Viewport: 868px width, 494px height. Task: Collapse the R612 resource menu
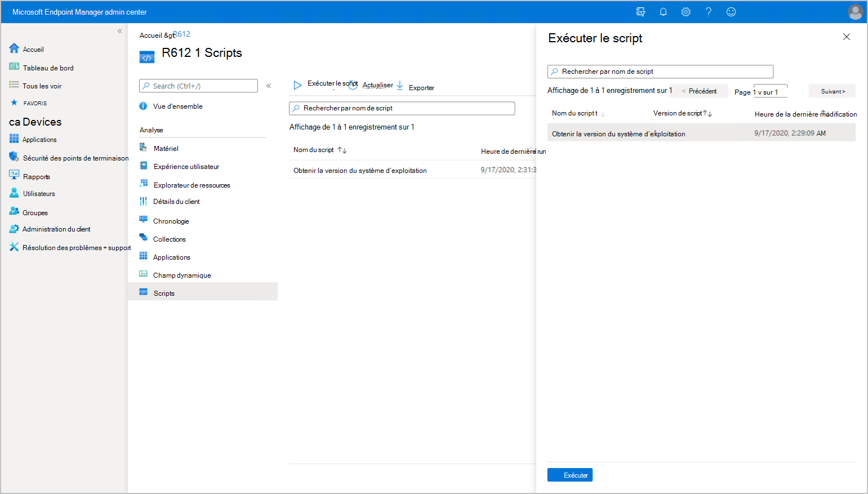click(269, 86)
